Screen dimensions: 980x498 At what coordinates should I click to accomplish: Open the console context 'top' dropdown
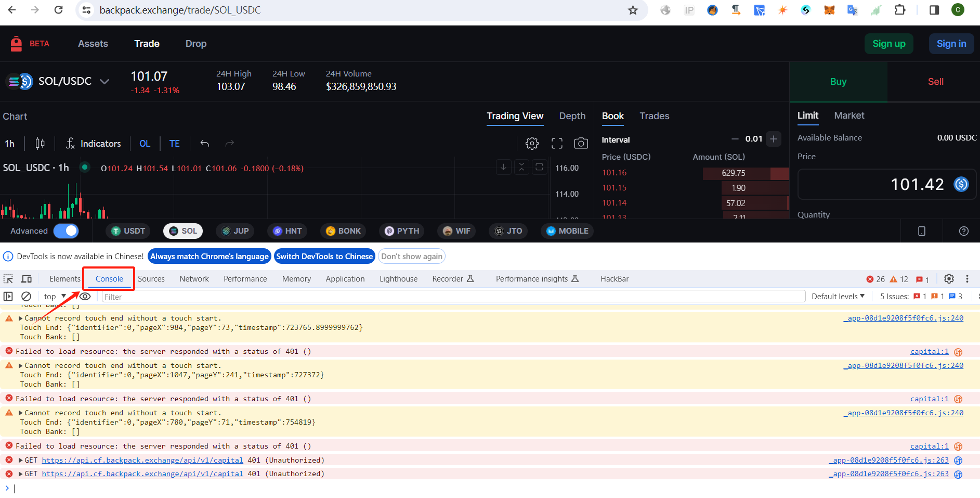55,297
